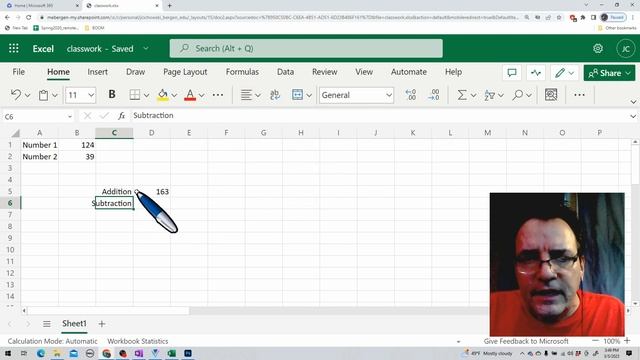Open the Analyze Data icon
This screenshot has height=360, width=640.
tap(551, 95)
